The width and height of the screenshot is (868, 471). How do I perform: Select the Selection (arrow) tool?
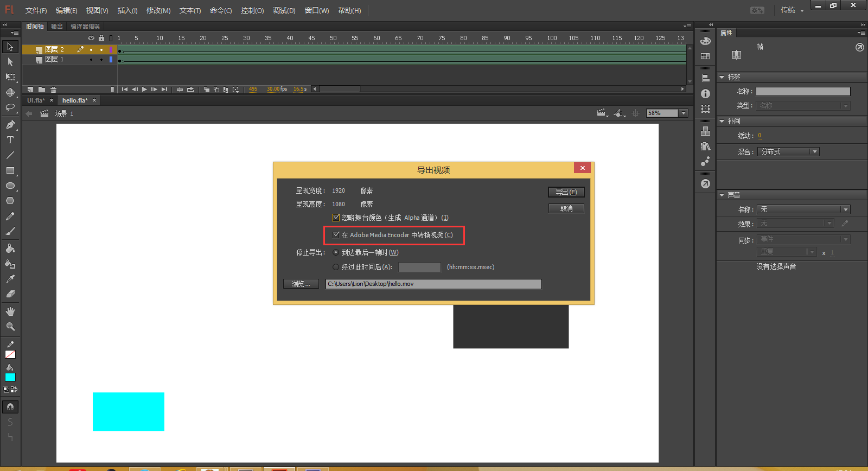coord(10,47)
